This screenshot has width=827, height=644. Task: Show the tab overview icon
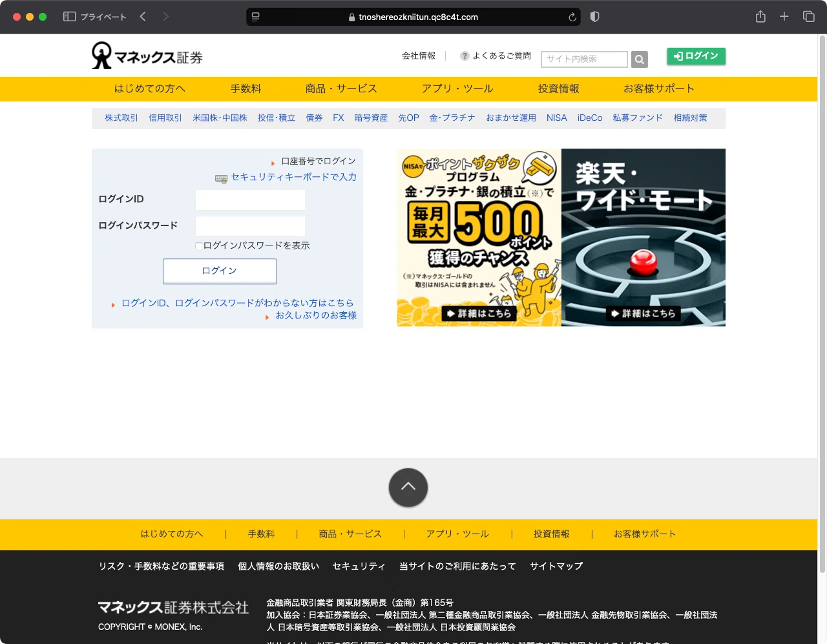point(809,17)
